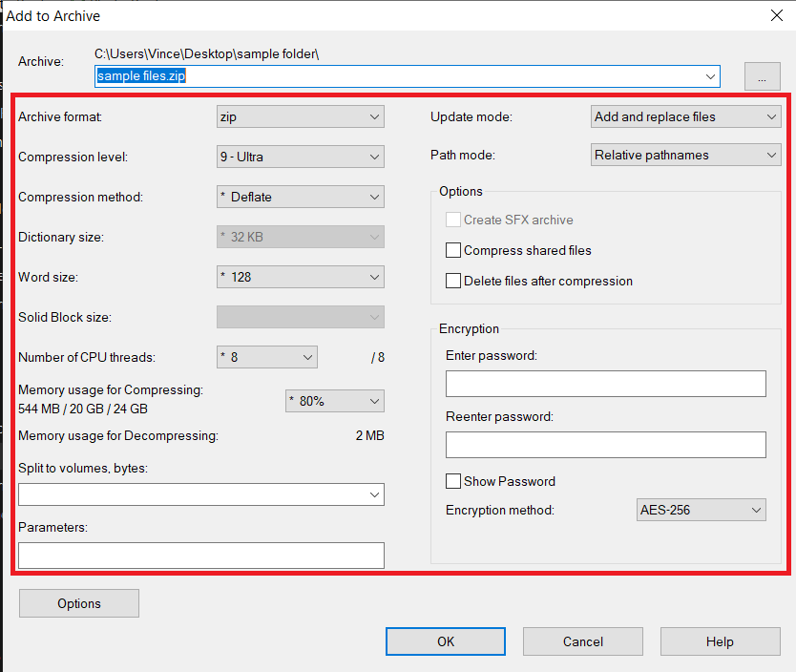This screenshot has height=672, width=796.
Task: Enable Delete files after compression
Action: 453,281
